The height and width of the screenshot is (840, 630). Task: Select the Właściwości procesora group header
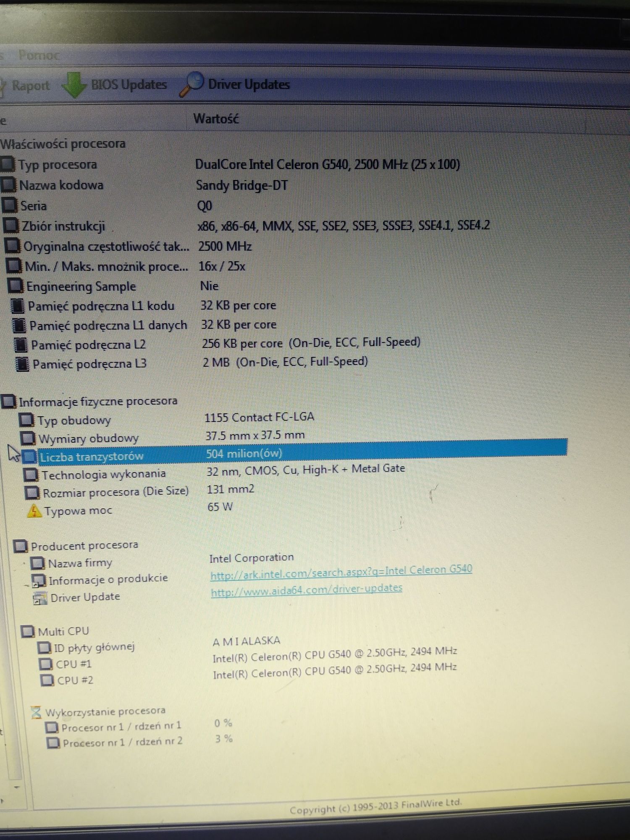point(63,144)
